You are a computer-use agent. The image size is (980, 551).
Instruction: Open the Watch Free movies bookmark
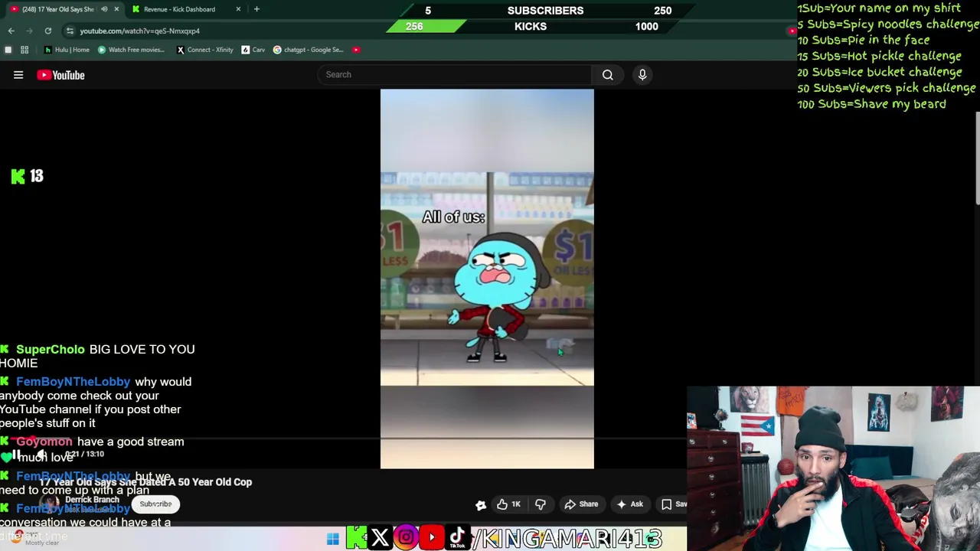[x=131, y=50]
